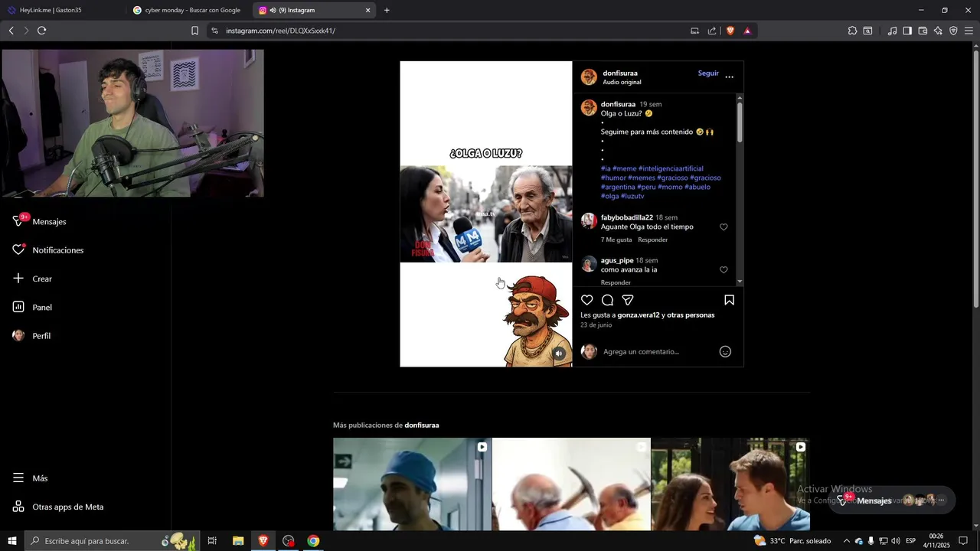980x551 pixels.
Task: Open the #inteligenciaartificial hashtag
Action: point(671,168)
